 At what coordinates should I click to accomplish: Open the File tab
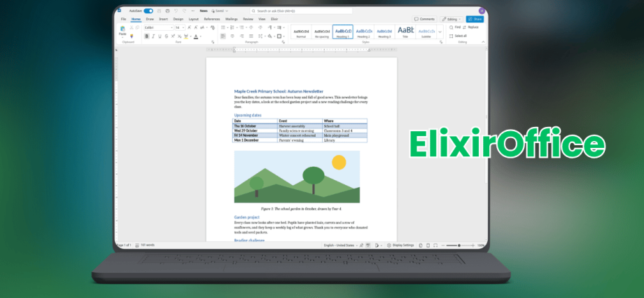click(x=123, y=19)
